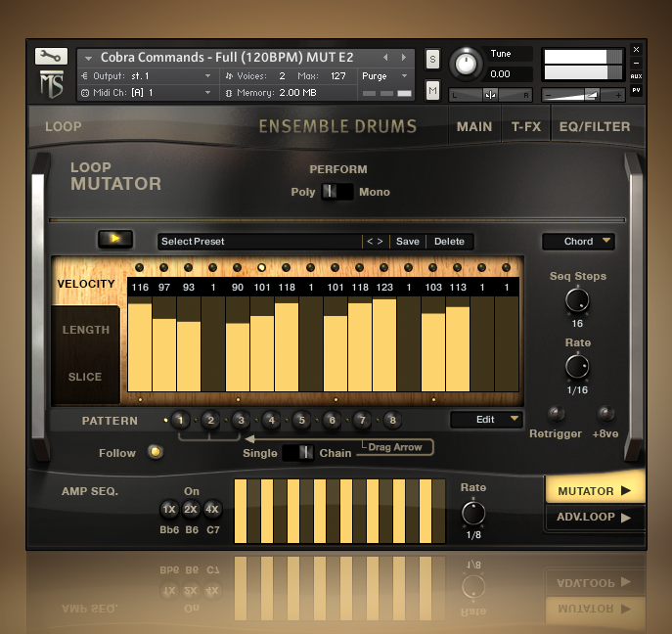
Task: Click the preset previous/next arrows
Action: (375, 242)
